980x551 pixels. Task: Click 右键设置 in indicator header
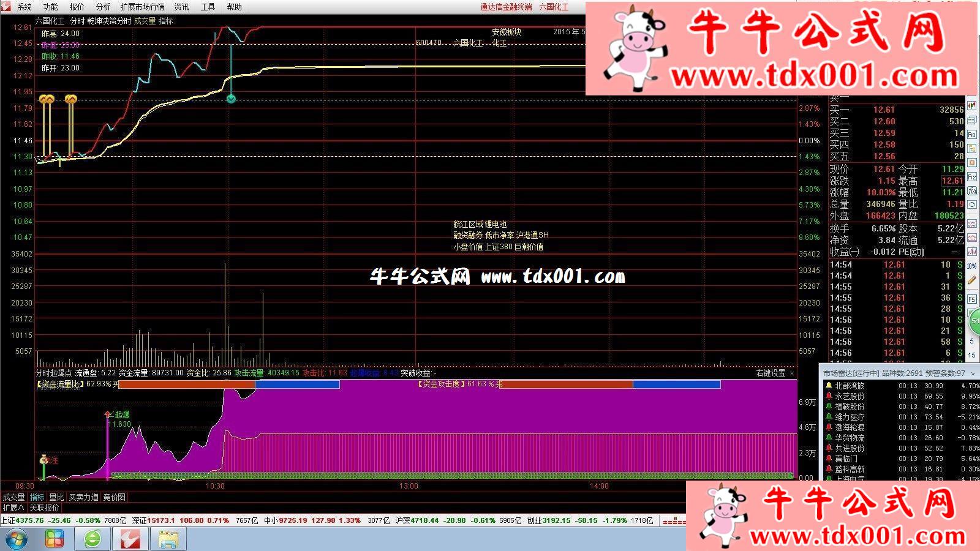(771, 373)
